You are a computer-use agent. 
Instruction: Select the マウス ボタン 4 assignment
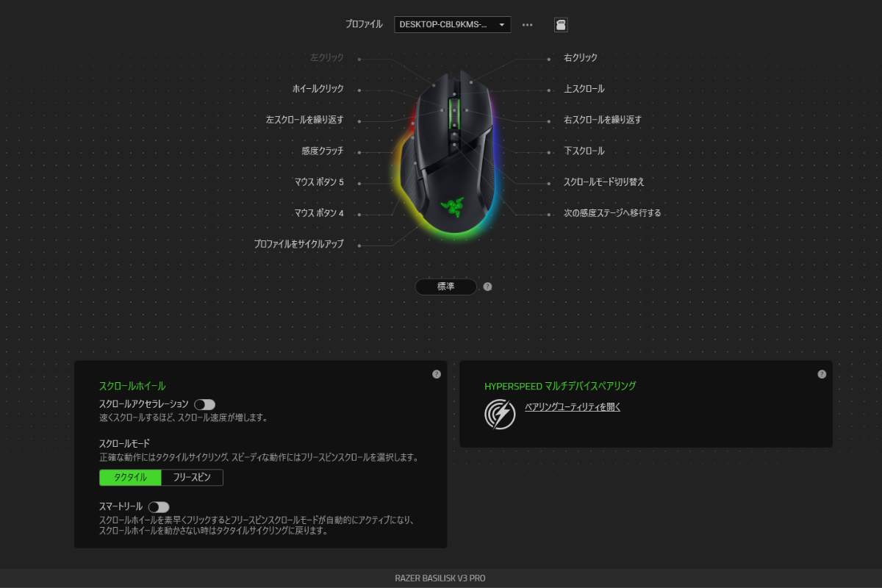click(319, 213)
